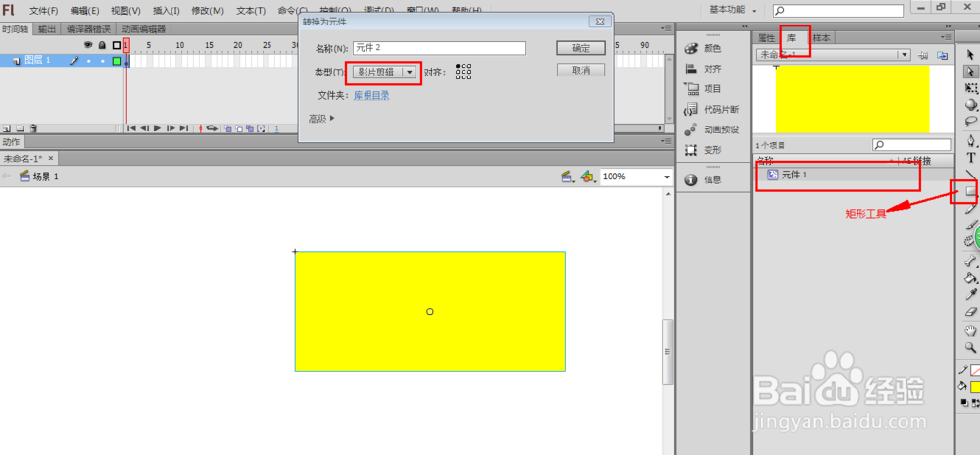Switch to the 输出 output tab
Viewport: 980px width, 455px height.
point(47,29)
